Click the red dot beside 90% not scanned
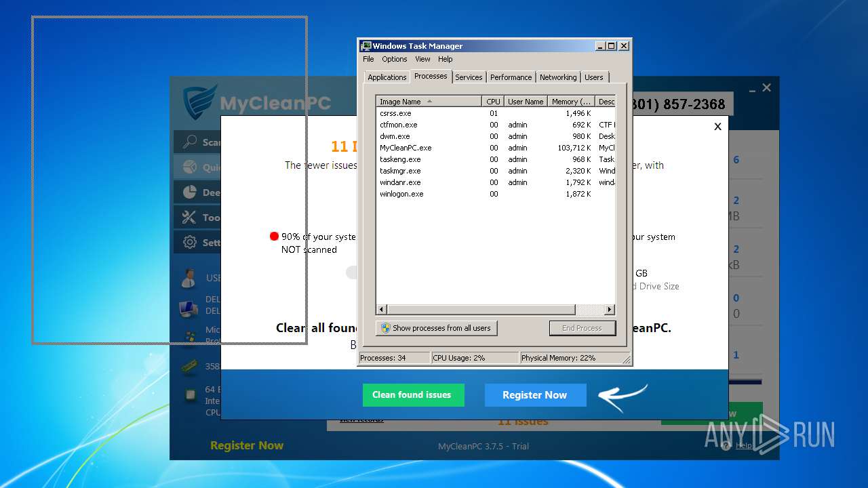868x488 pixels. point(274,237)
